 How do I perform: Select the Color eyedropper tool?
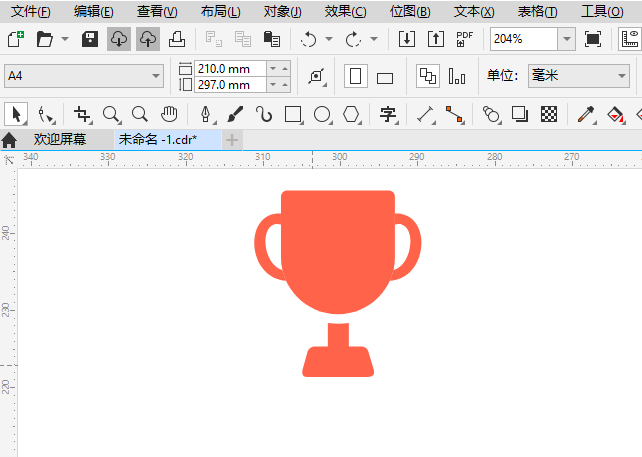tap(586, 114)
